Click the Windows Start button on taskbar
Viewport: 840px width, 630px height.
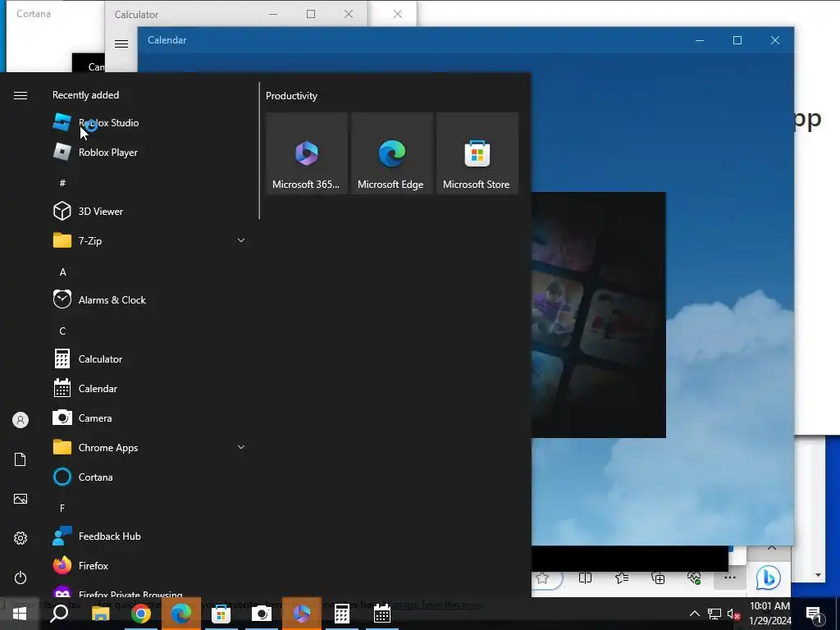[20, 614]
